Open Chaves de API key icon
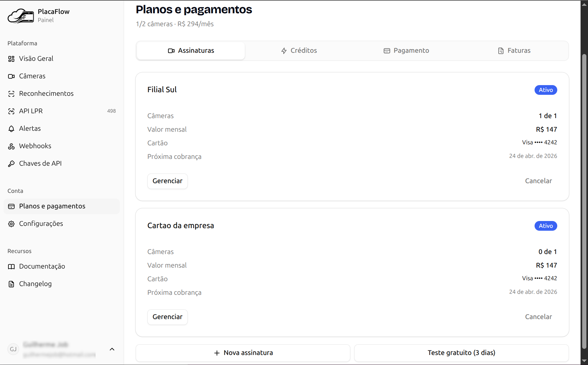The width and height of the screenshot is (588, 365). (11, 164)
